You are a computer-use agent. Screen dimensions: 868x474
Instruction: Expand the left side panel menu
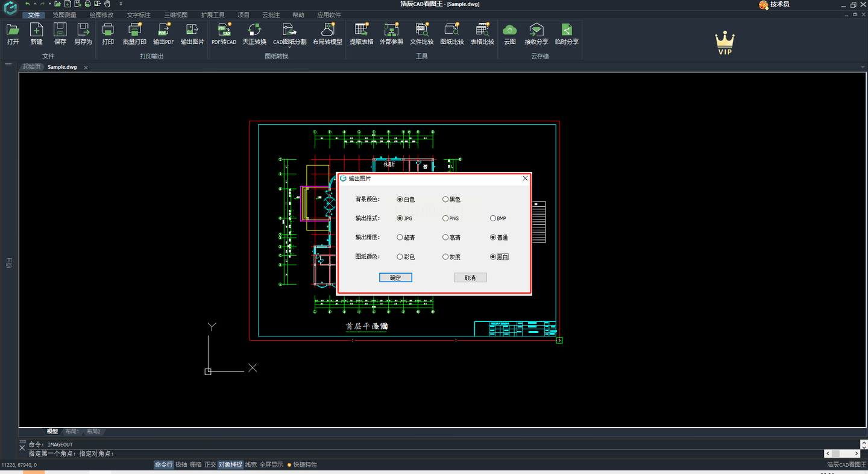pos(8,63)
